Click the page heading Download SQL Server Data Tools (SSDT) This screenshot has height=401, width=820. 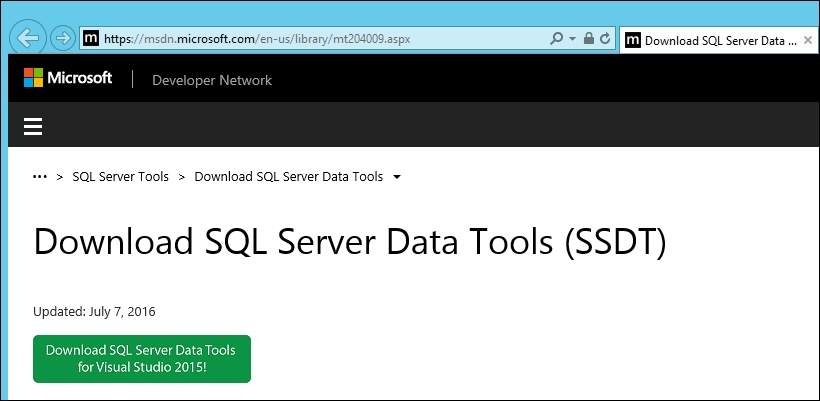coord(350,242)
